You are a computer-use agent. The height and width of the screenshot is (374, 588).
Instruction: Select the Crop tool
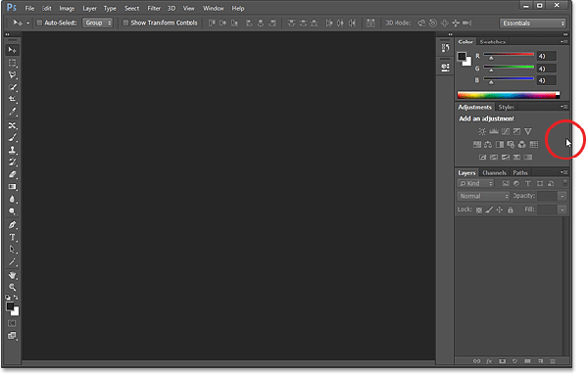click(12, 99)
